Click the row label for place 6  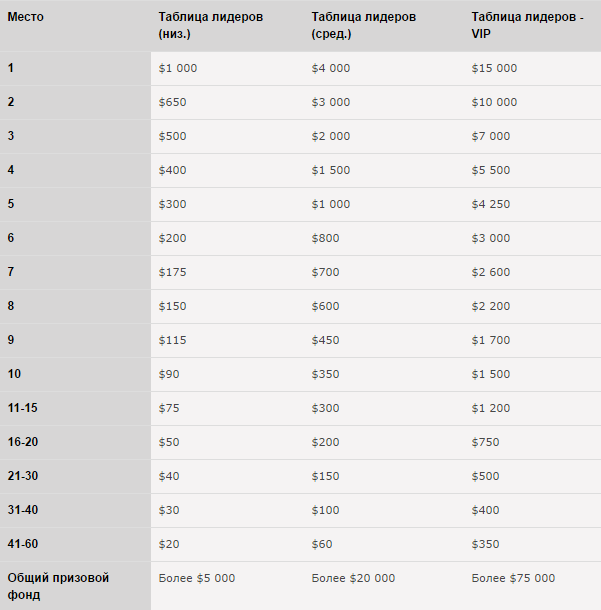(11, 238)
